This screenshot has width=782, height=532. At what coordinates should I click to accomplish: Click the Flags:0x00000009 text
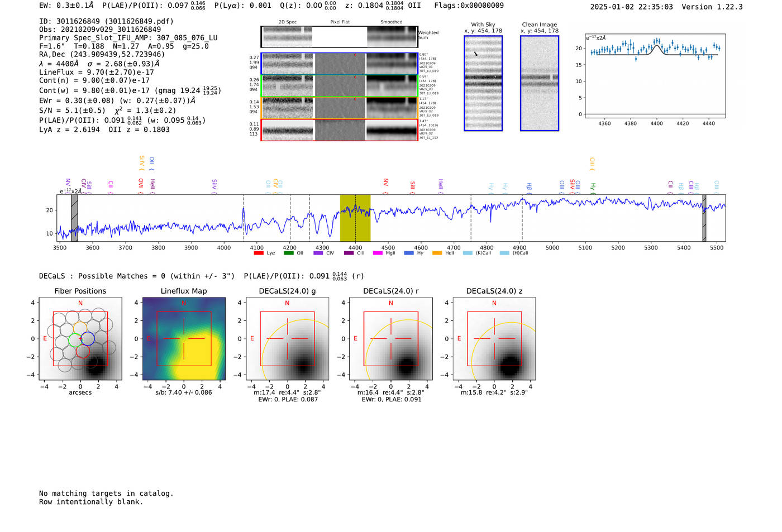(x=469, y=6)
